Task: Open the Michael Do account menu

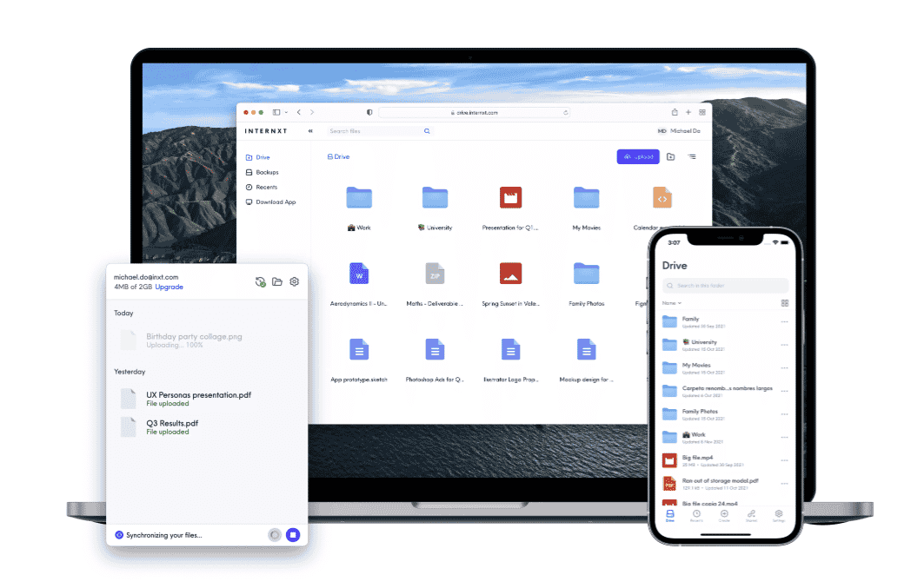Action: (679, 130)
